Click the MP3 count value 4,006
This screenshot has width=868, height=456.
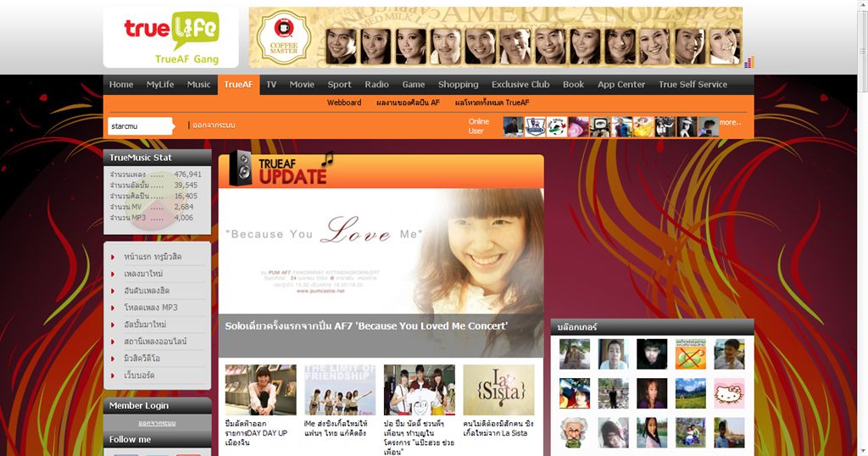[x=184, y=218]
